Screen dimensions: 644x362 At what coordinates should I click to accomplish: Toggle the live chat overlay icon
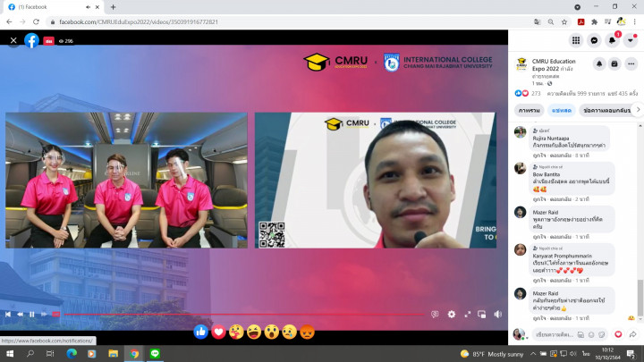435,315
